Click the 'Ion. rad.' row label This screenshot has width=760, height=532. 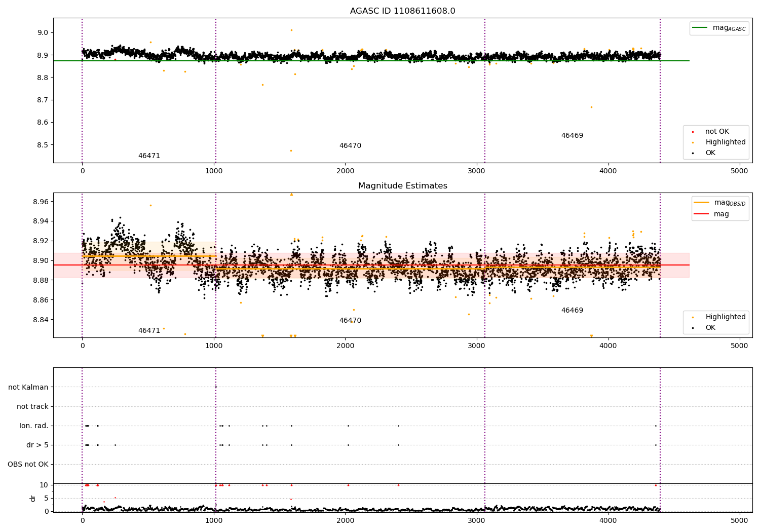click(x=34, y=426)
